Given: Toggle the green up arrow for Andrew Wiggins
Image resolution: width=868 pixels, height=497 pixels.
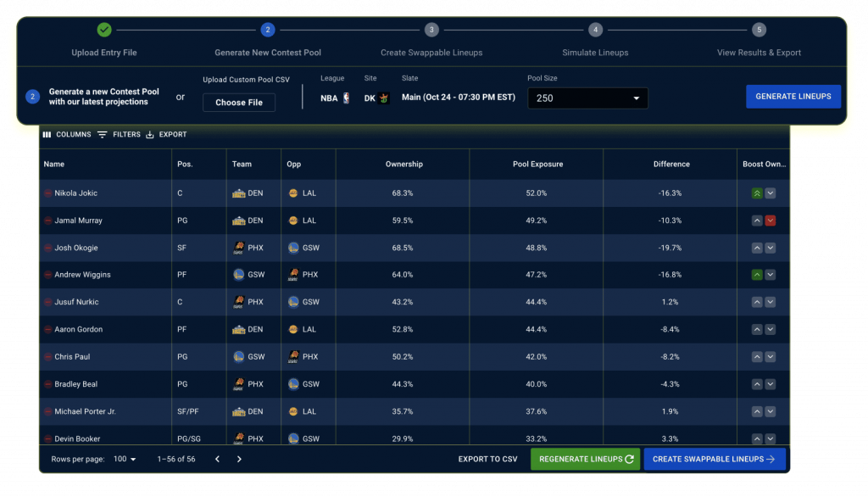Looking at the screenshot, I should [755, 274].
